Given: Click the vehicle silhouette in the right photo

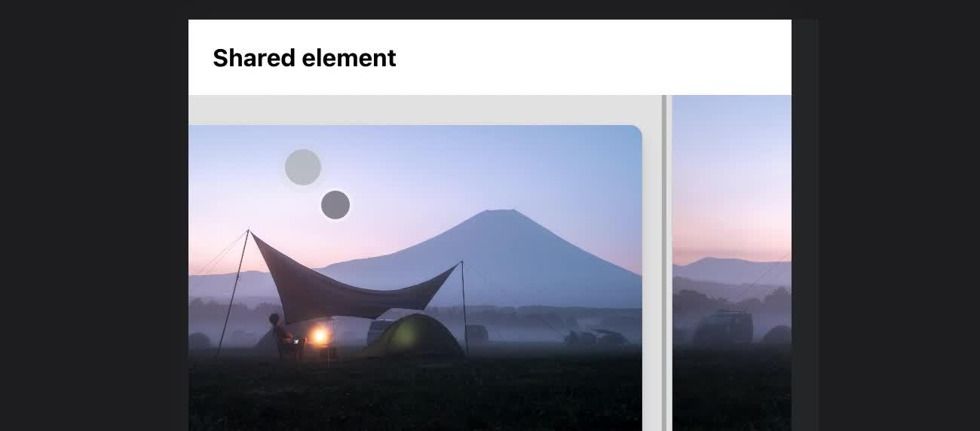Looking at the screenshot, I should (722, 327).
